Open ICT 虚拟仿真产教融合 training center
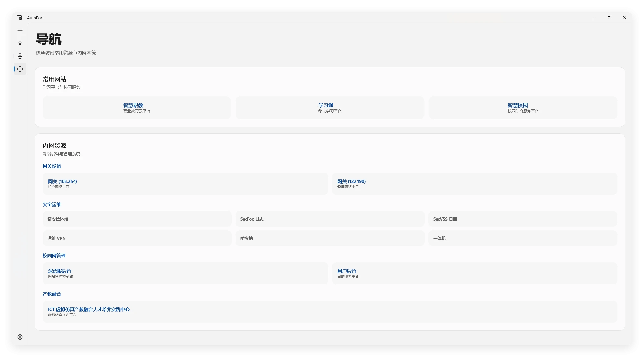Screen dimensions: 644x357 click(x=329, y=312)
